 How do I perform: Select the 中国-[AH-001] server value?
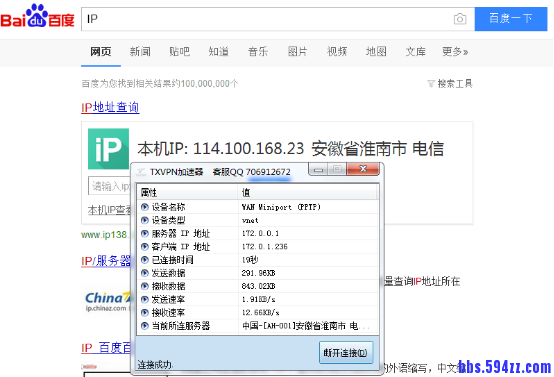pyautogui.click(x=306, y=326)
